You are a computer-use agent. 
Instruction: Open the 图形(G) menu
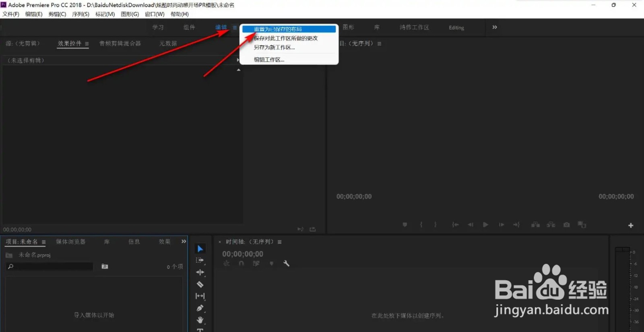(x=130, y=14)
